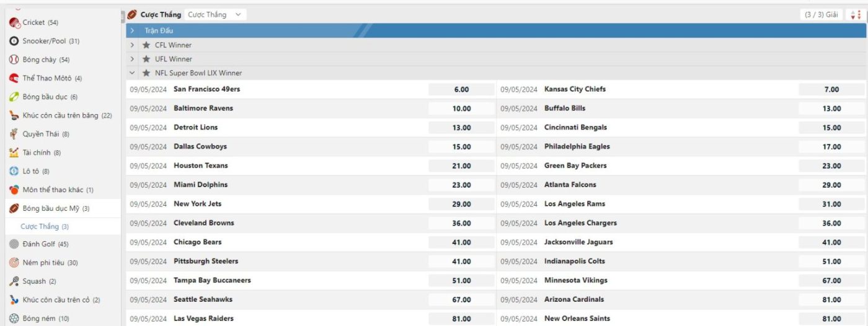Toggle favorite star for UFL Winner
Screen dimensions: 868x326
(x=146, y=59)
